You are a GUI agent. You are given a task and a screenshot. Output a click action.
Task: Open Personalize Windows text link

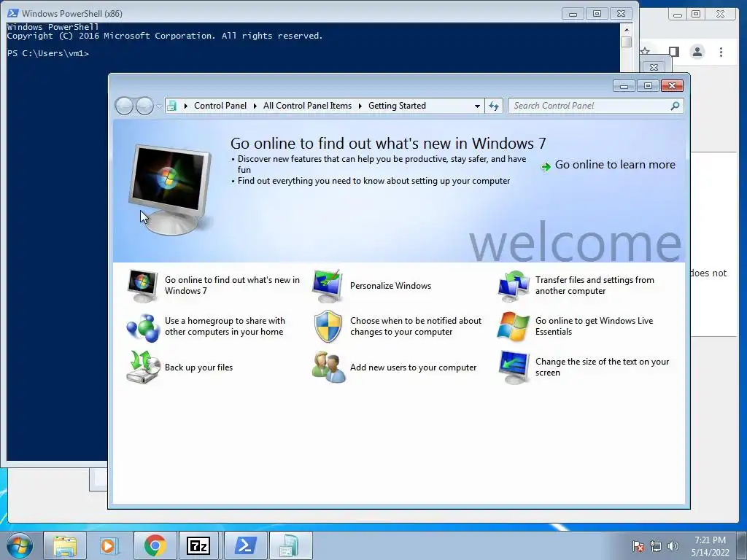(x=390, y=286)
